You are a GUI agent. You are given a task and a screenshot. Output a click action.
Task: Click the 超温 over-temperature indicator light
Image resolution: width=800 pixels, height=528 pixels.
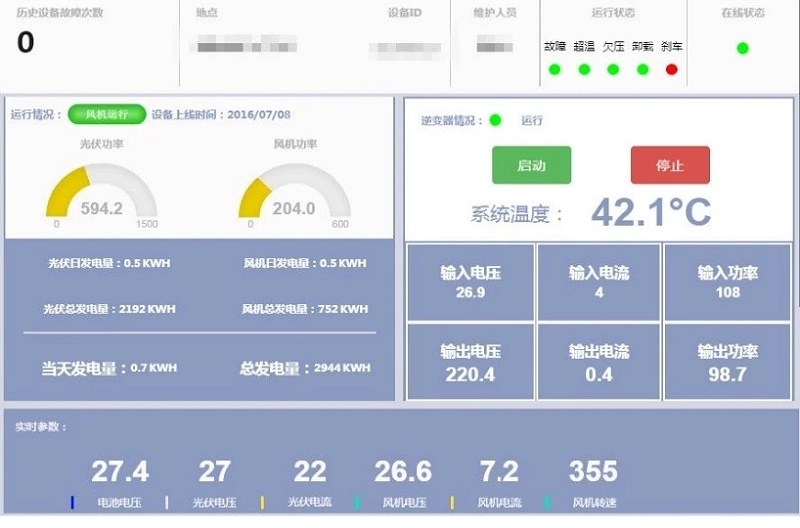pyautogui.click(x=584, y=69)
